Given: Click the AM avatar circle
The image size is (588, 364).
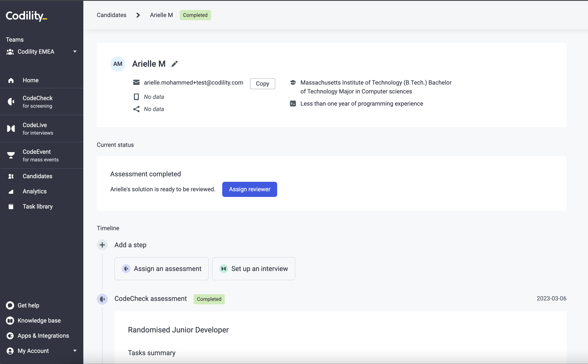Looking at the screenshot, I should 118,64.
